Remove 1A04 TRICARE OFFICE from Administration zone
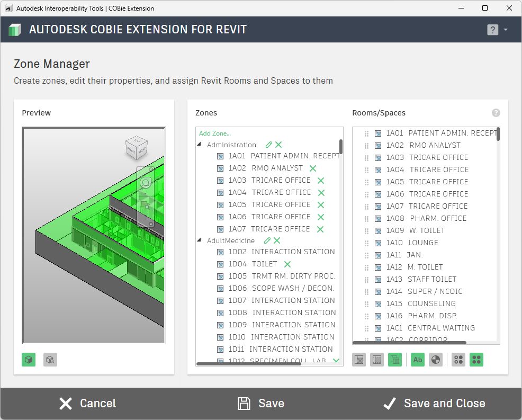Image resolution: width=522 pixels, height=420 pixels. point(321,193)
